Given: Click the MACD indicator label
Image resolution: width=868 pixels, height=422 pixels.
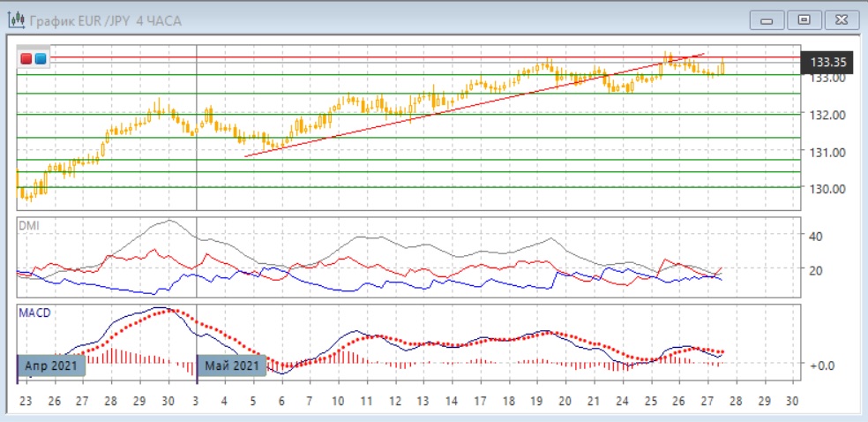Looking at the screenshot, I should coord(33,313).
